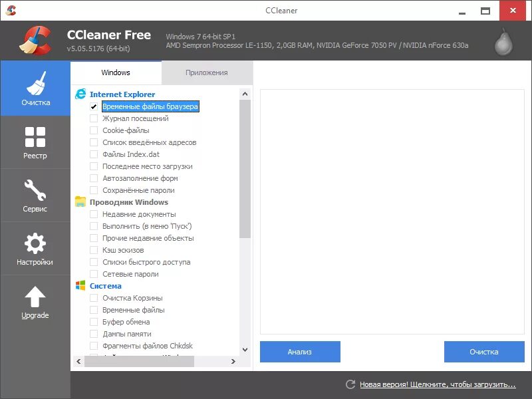This screenshot has width=532, height=399.
Task: Click the horizontal scroll right arrow
Action: coord(233,361)
